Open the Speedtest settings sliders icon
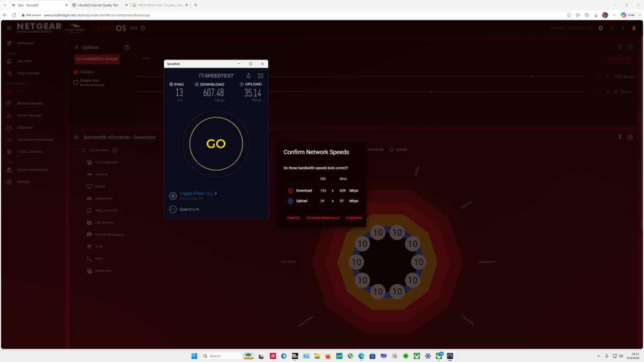The height and width of the screenshot is (362, 644). (261, 76)
